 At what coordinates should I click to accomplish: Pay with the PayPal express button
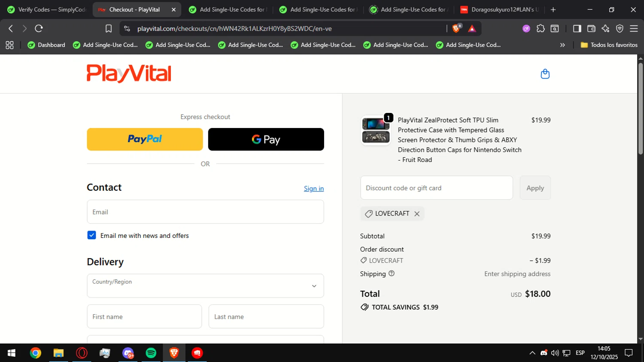tap(145, 139)
